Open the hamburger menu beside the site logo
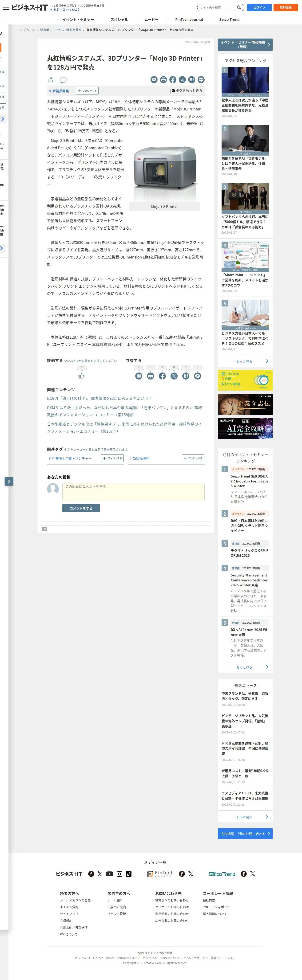This screenshot has height=980, width=302. pyautogui.click(x=5, y=8)
